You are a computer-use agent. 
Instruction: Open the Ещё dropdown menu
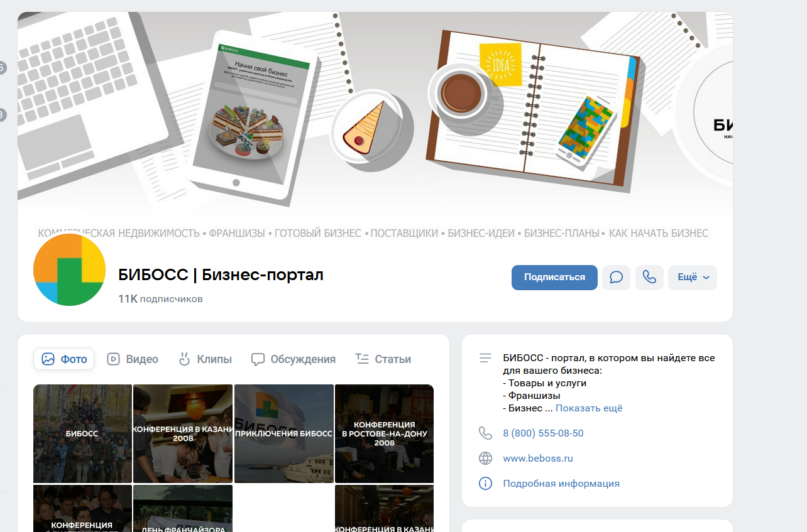tap(692, 278)
